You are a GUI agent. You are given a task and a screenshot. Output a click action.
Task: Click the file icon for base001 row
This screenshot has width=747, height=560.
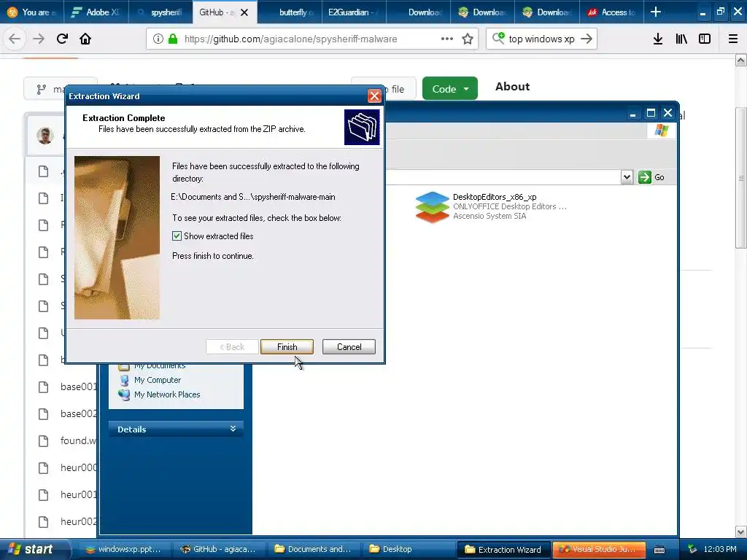click(43, 387)
